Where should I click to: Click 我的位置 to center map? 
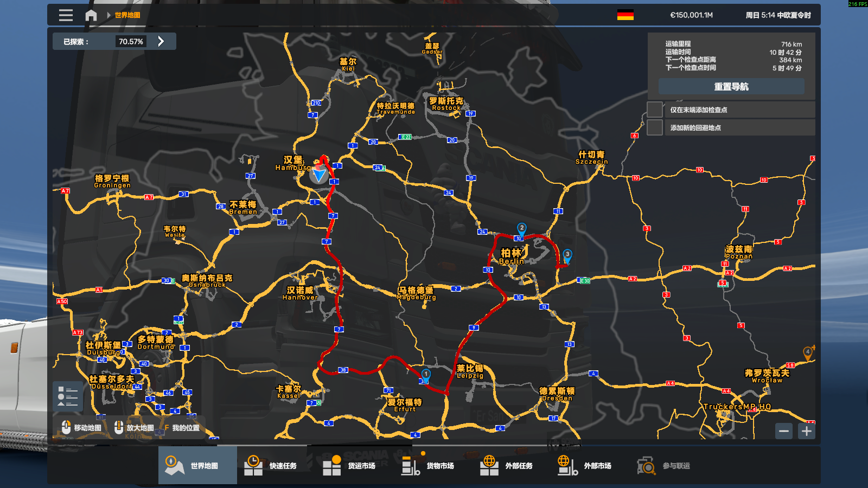coord(182,428)
